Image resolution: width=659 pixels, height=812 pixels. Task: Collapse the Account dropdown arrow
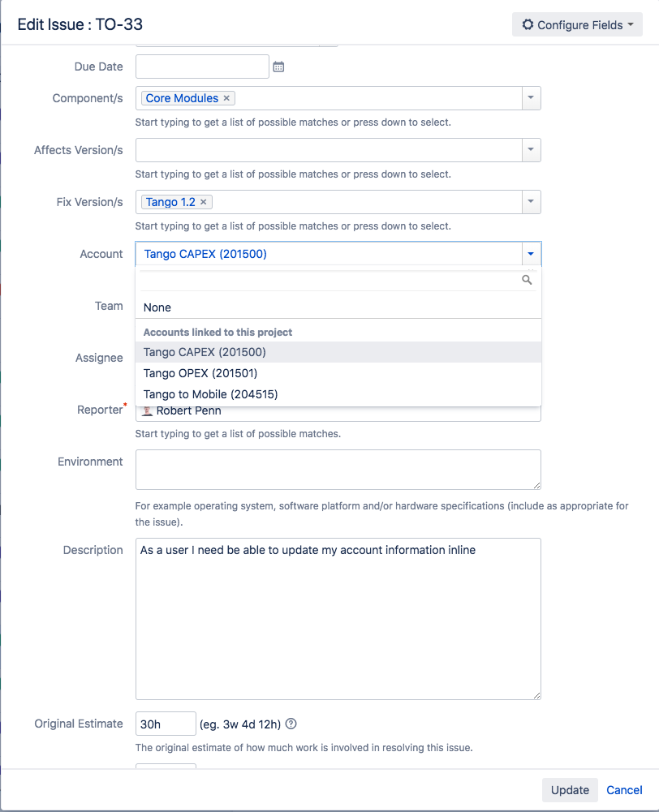(x=530, y=254)
